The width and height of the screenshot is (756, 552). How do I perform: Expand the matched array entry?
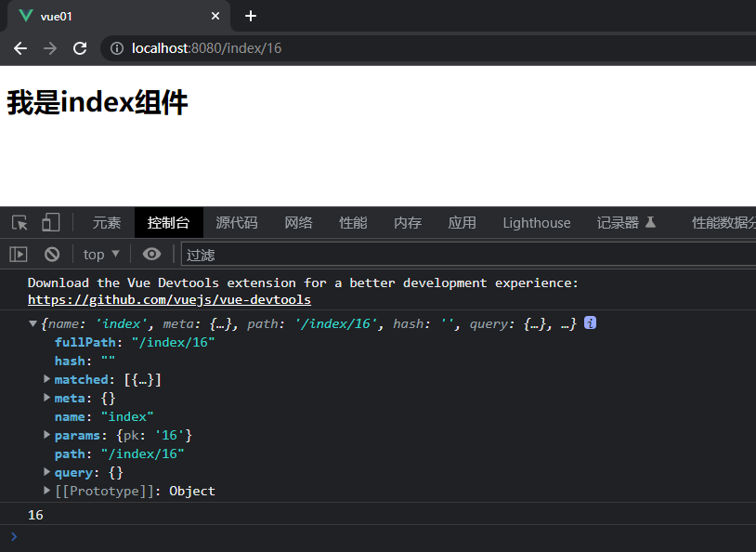coord(47,379)
